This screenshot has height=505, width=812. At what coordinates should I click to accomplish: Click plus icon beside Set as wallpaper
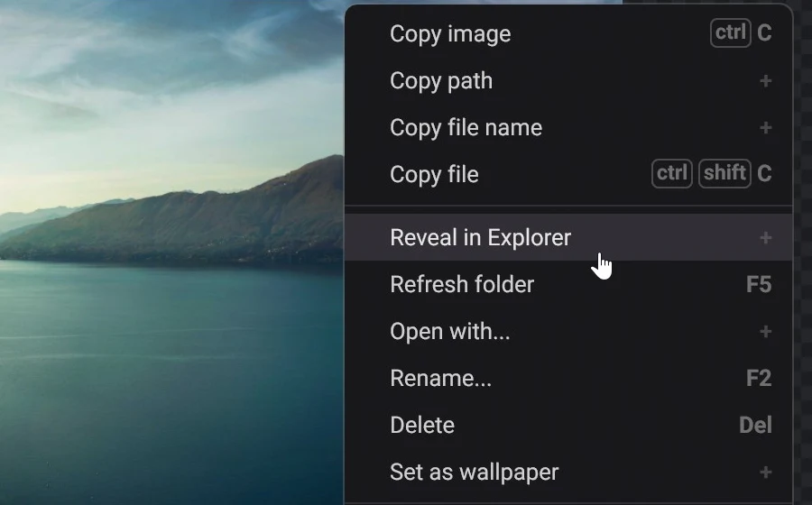(x=765, y=473)
